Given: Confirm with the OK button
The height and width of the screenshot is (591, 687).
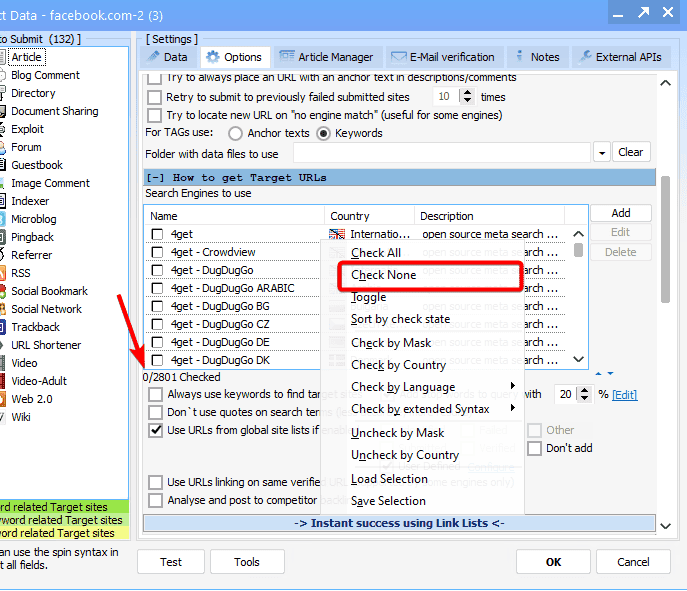Looking at the screenshot, I should click(553, 562).
